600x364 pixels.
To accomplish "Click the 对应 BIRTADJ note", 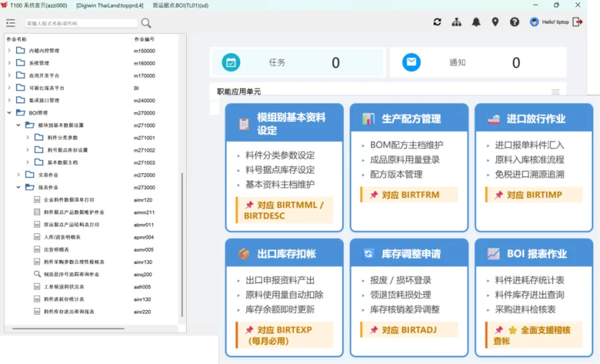I will 409,330.
